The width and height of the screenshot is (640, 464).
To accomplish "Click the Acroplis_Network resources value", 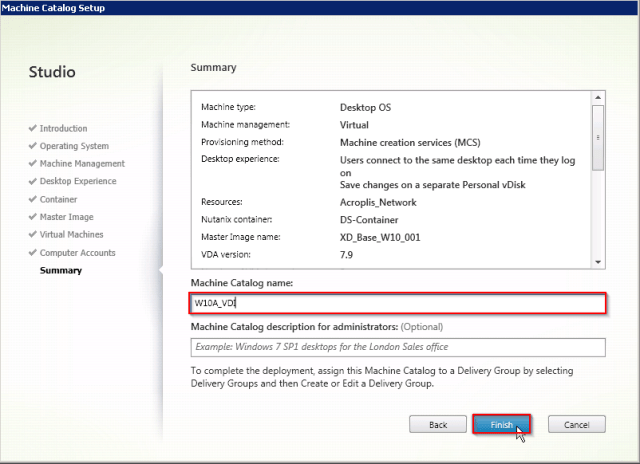I will click(378, 202).
